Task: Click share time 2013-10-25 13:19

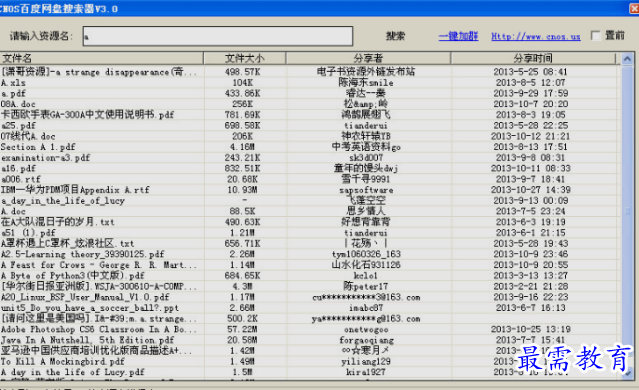Action: [531, 329]
